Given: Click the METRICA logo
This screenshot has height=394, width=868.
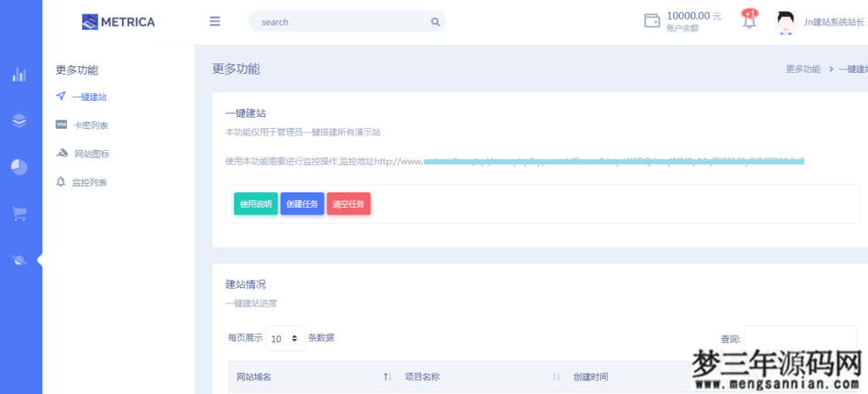Looking at the screenshot, I should pyautogui.click(x=119, y=22).
